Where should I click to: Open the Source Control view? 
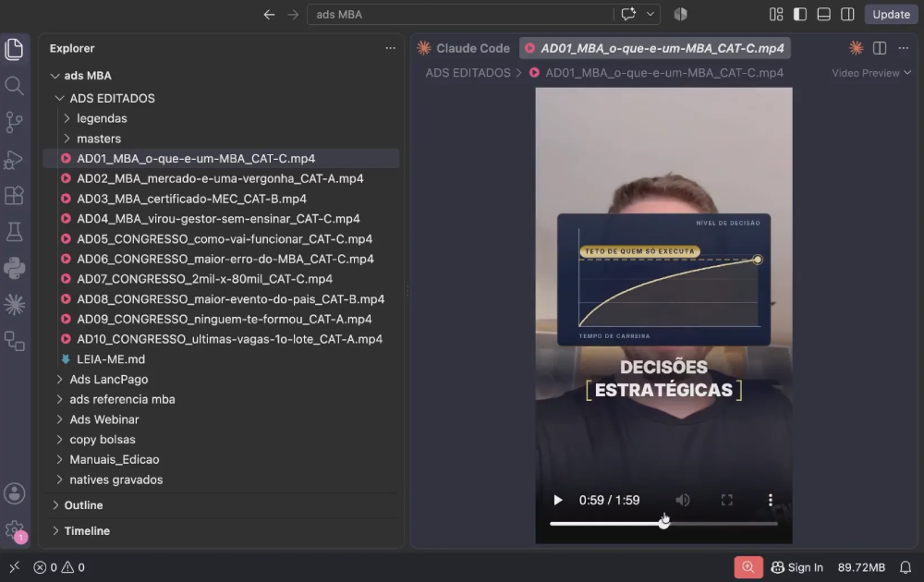[14, 123]
